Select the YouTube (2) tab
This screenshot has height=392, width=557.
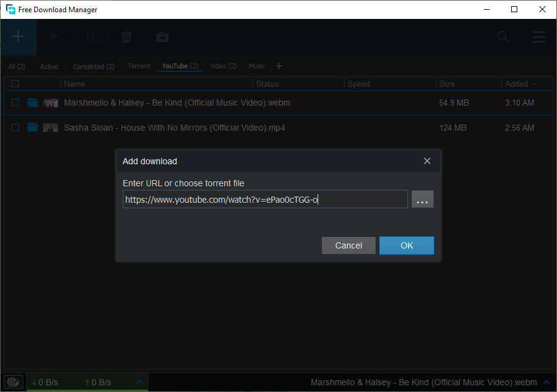pyautogui.click(x=180, y=66)
